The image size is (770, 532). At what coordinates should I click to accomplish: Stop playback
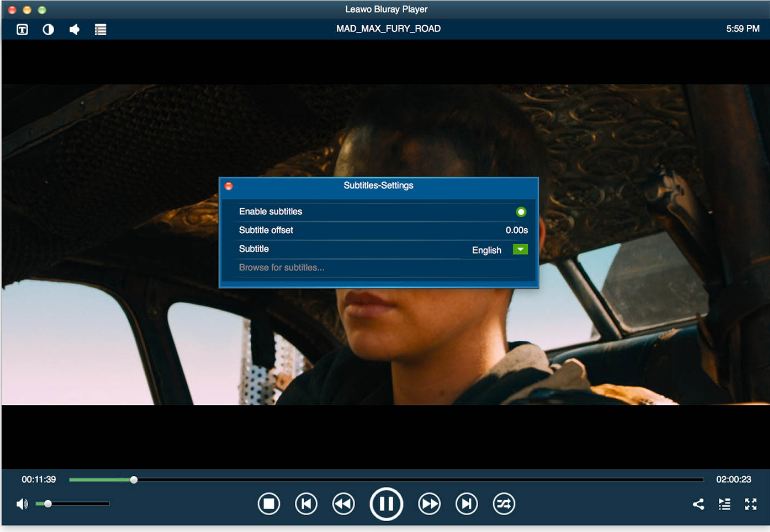(x=268, y=504)
